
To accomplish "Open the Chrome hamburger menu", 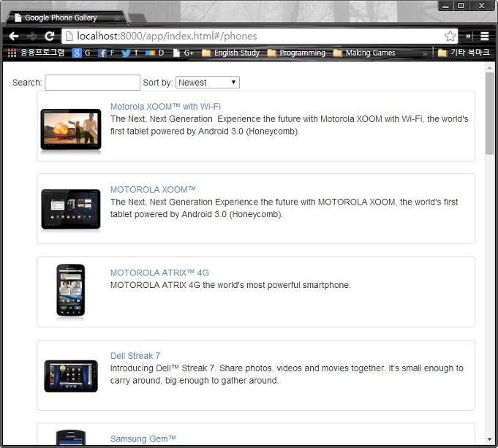I will 484,37.
